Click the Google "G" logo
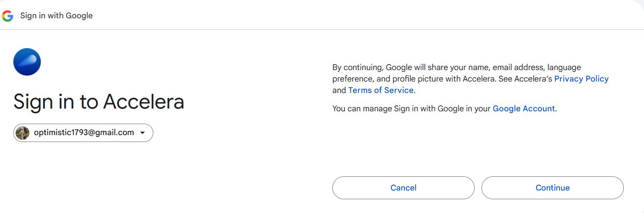This screenshot has height=213, width=644. coord(7,16)
